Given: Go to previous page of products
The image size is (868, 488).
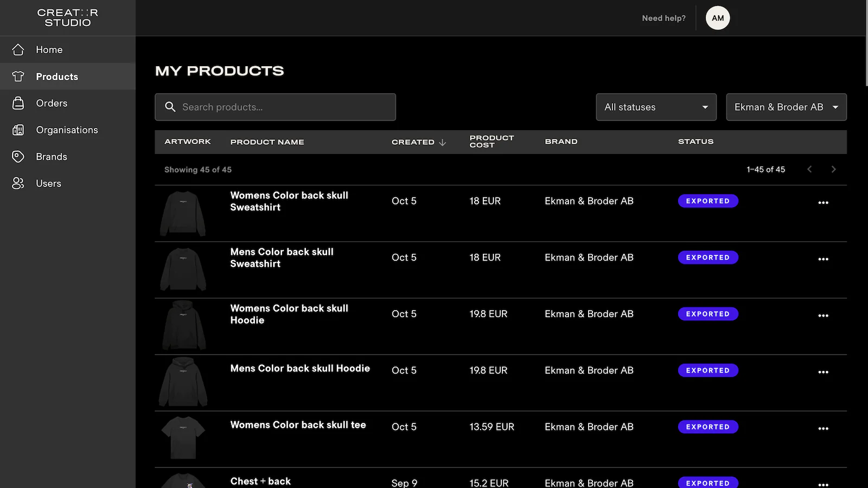Looking at the screenshot, I should click(809, 169).
